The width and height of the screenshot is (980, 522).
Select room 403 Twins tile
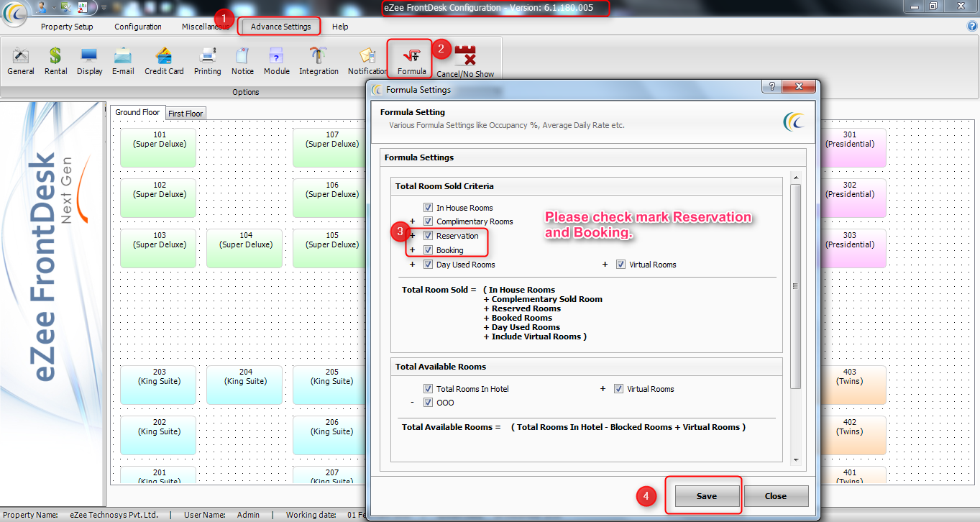click(x=853, y=385)
